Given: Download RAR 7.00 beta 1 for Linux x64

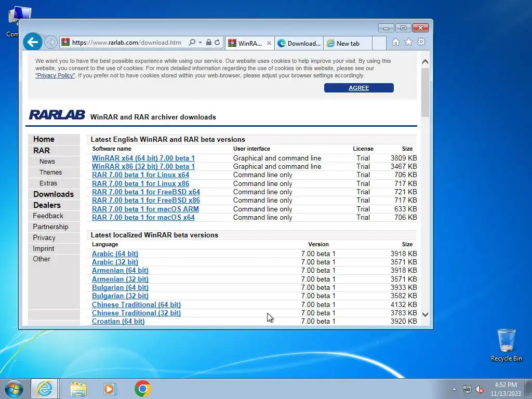Looking at the screenshot, I should [x=140, y=175].
